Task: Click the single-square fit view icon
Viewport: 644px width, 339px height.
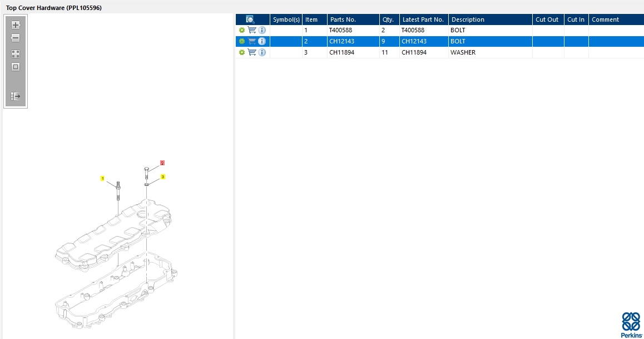Action: (x=16, y=67)
